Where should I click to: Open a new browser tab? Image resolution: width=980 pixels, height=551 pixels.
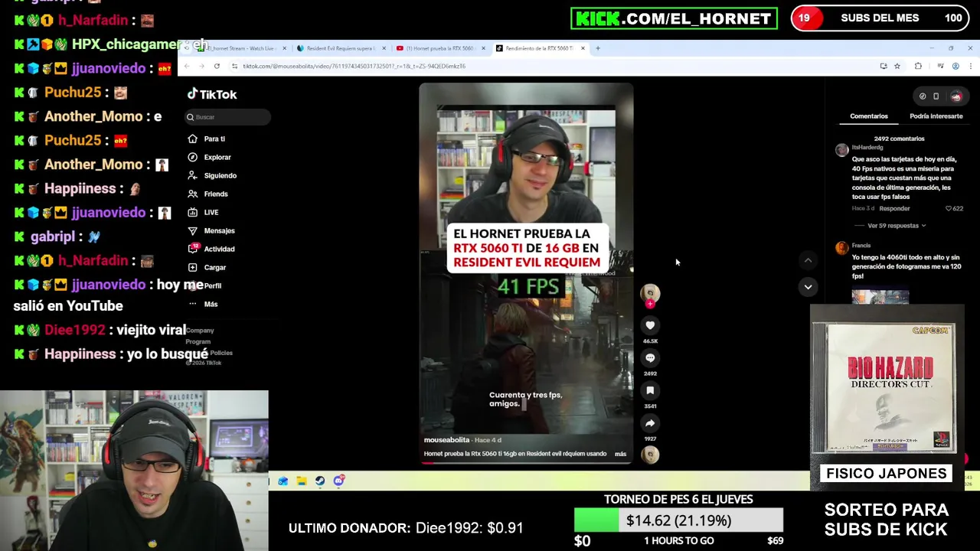pyautogui.click(x=598, y=48)
